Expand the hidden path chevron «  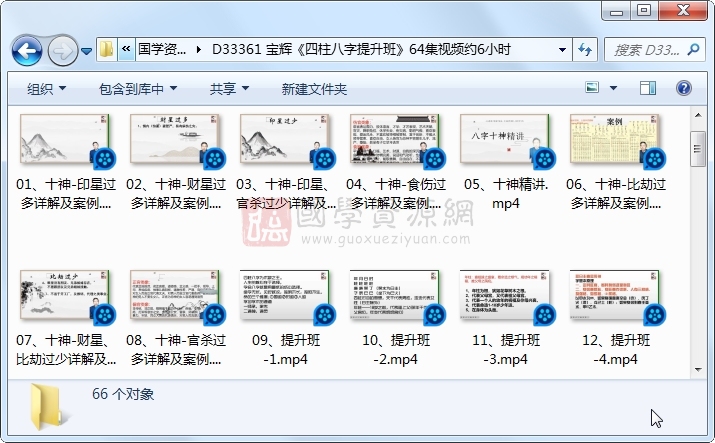click(126, 49)
